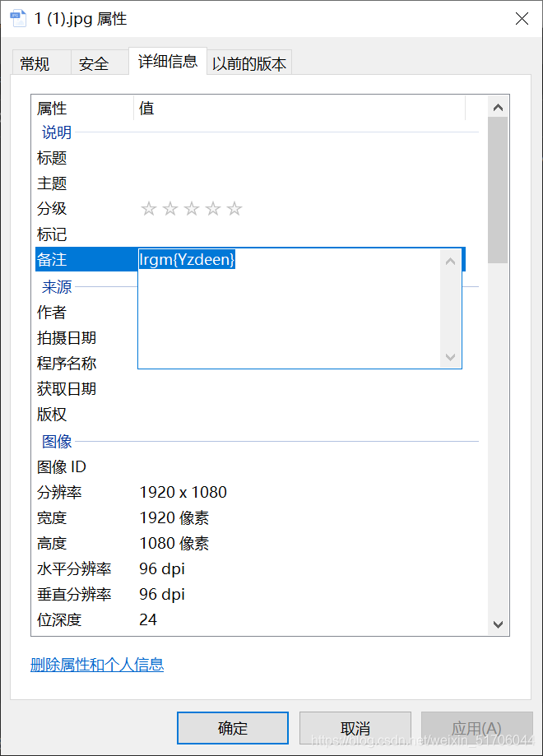The image size is (543, 756).
Task: Click comment box scroll down arrow
Action: click(450, 357)
